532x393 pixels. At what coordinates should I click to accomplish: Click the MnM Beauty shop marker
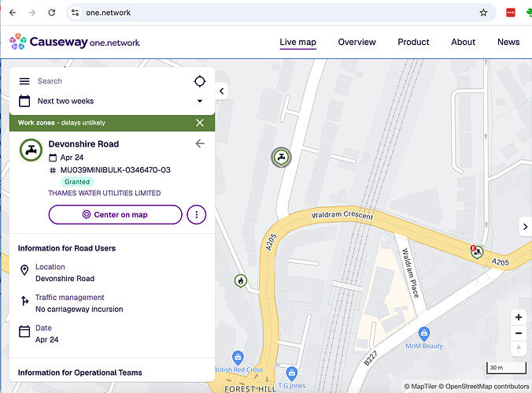click(x=423, y=334)
